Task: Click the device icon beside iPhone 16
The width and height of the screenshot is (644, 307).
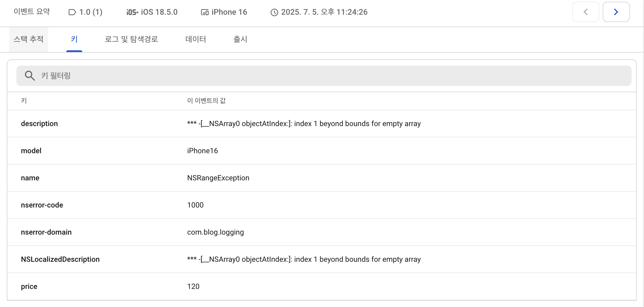Action: pyautogui.click(x=205, y=12)
